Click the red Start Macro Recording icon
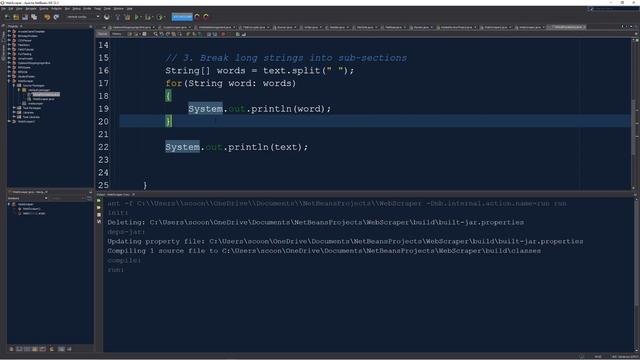 tap(223, 34)
